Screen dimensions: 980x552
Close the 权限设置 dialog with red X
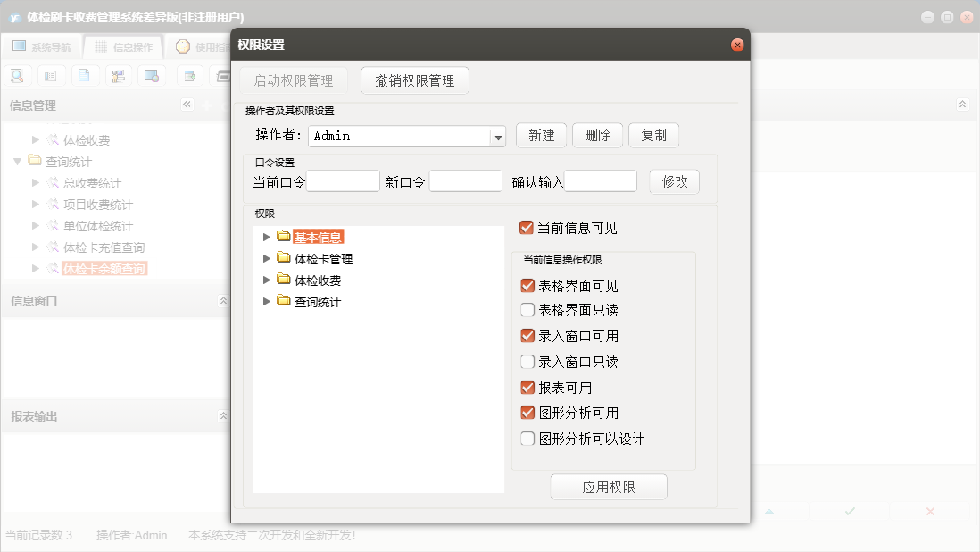[x=737, y=45]
